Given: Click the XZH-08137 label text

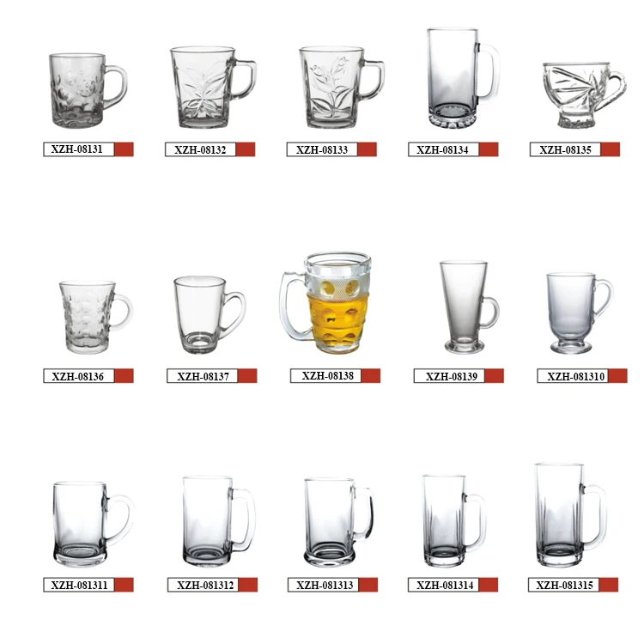Looking at the screenshot, I should pos(203,377).
